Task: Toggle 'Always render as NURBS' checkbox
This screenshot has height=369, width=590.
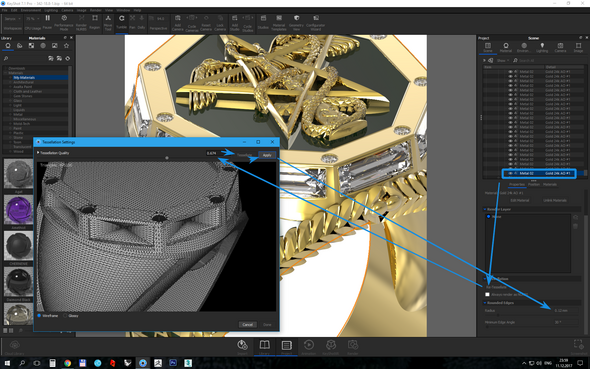Action: click(487, 295)
